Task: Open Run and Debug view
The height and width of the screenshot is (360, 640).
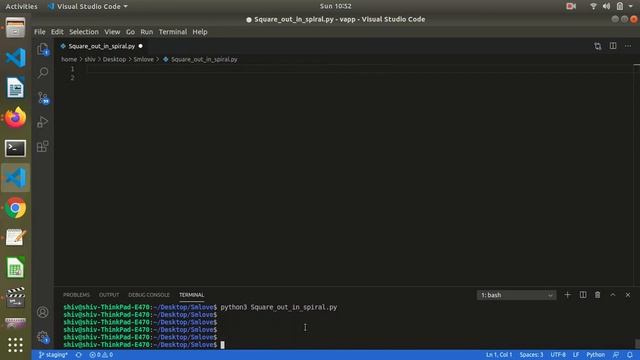Action: point(43,122)
